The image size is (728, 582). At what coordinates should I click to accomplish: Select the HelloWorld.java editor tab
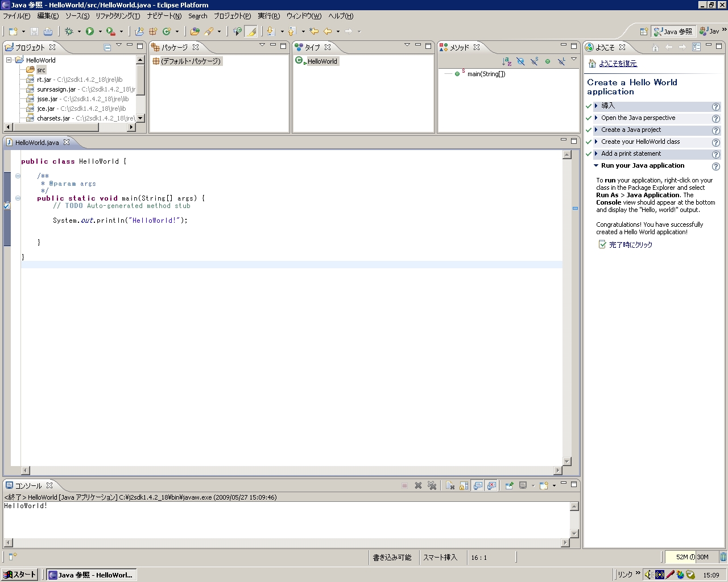[x=37, y=143]
